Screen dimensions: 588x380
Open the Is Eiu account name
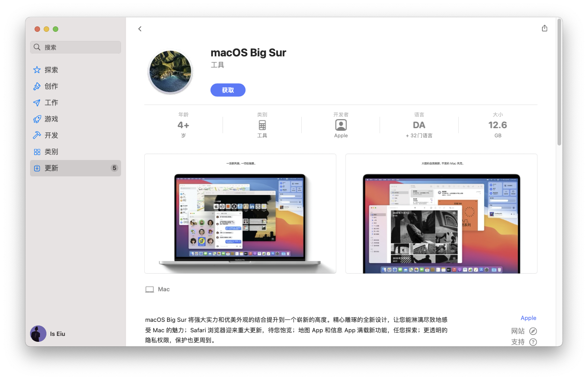pos(58,334)
